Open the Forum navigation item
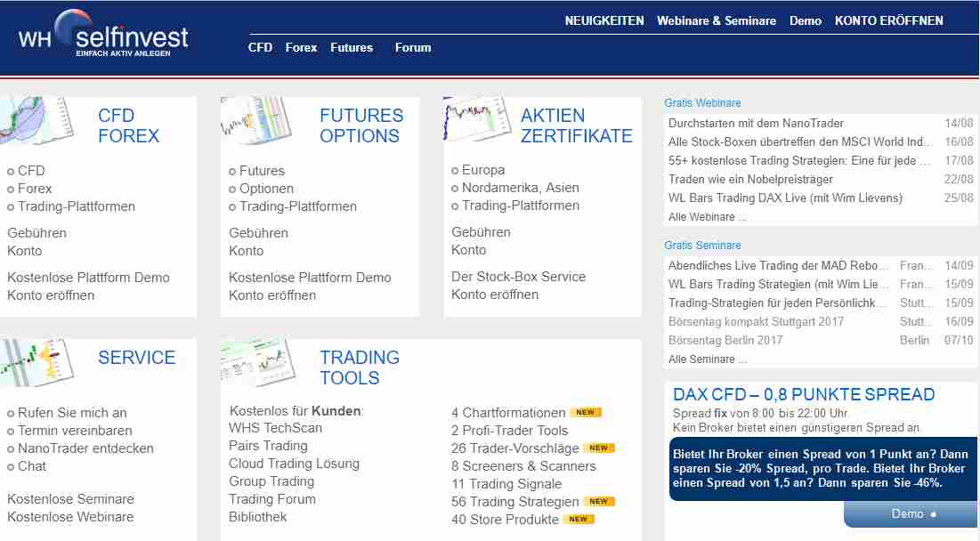The height and width of the screenshot is (541, 980). [x=412, y=47]
